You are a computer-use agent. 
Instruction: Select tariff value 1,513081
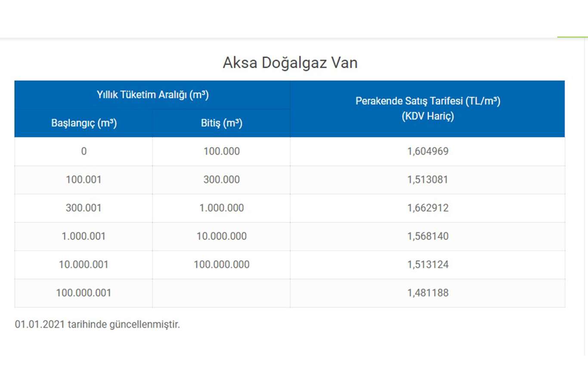click(x=427, y=180)
